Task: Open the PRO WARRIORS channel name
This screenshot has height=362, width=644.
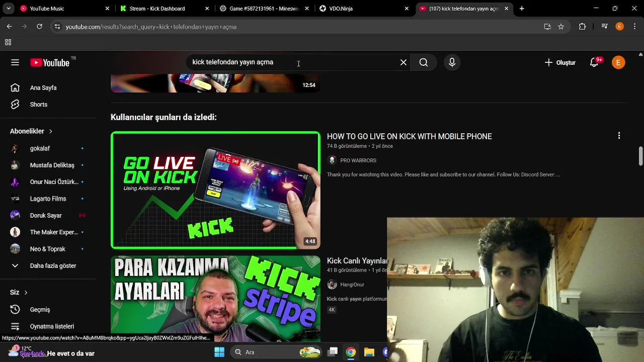Action: [358, 160]
